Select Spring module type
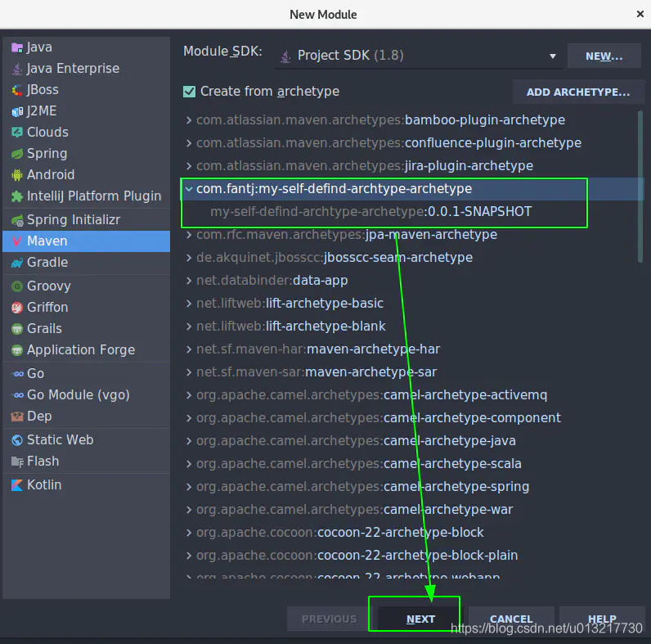Screen dimensions: 651x644 pos(87,153)
